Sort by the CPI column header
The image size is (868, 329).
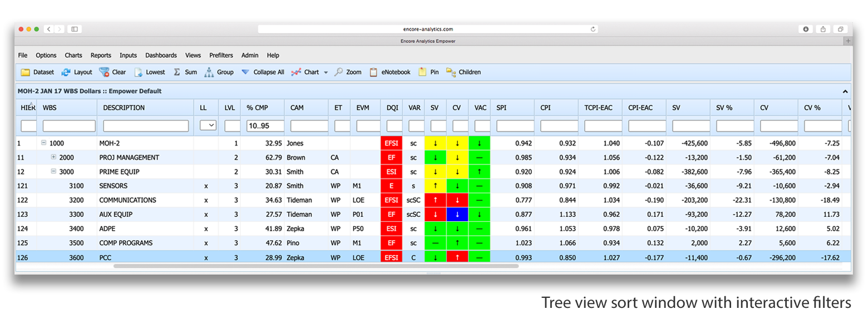(545, 108)
